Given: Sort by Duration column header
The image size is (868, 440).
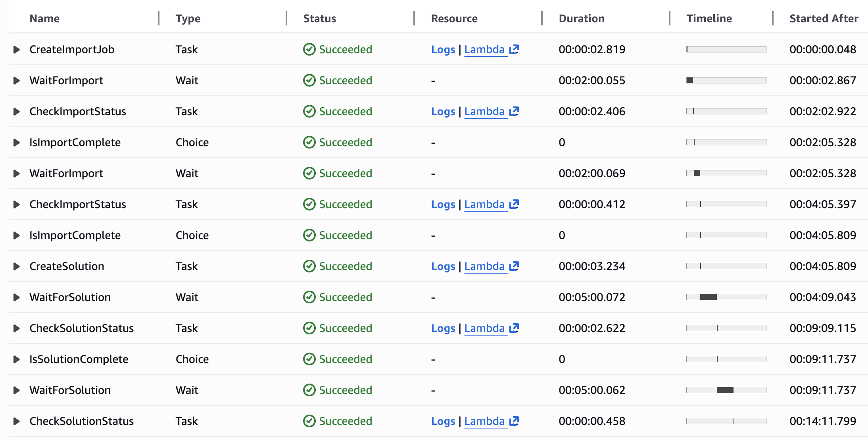Looking at the screenshot, I should click(581, 19).
